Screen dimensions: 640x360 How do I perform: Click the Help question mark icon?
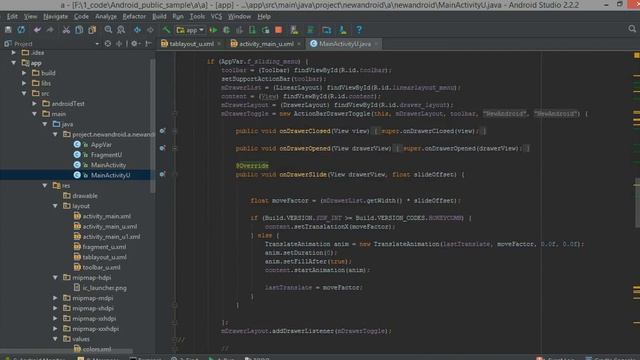coord(359,30)
